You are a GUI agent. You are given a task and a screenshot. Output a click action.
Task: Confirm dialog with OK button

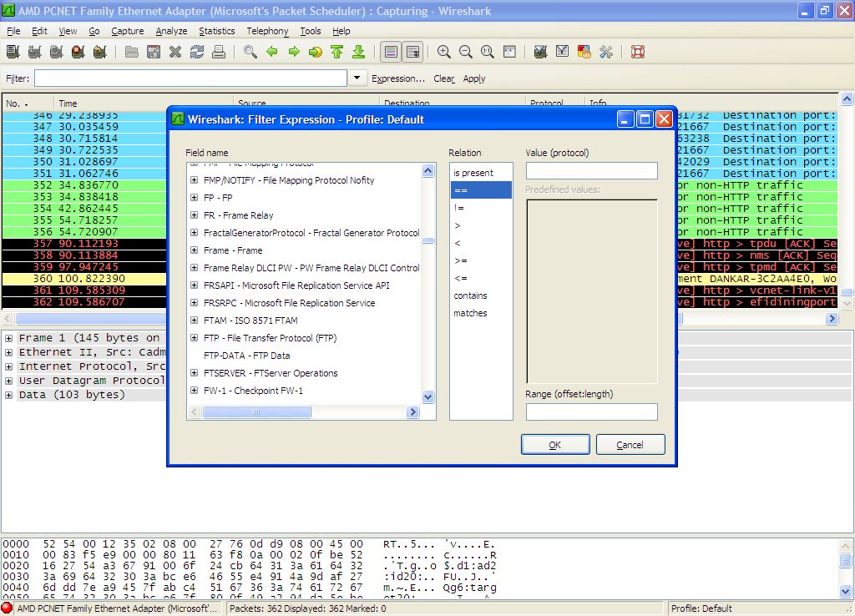coord(555,444)
